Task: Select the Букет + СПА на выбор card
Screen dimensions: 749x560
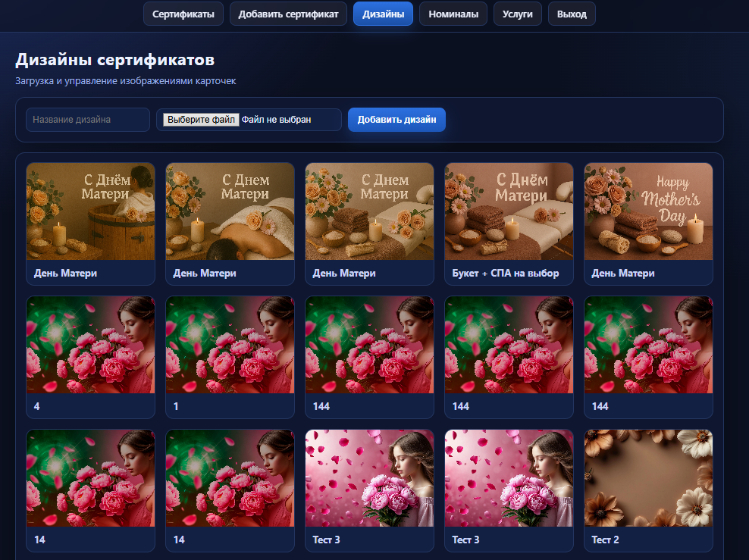Action: 509,224
